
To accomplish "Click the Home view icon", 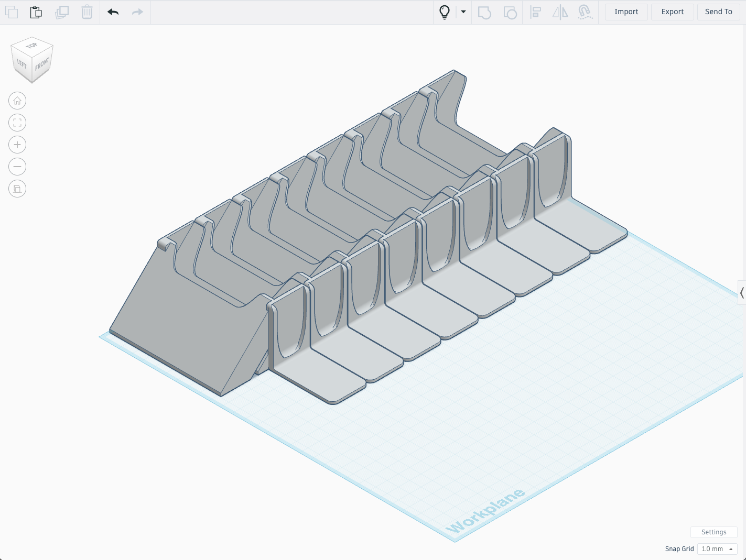I will point(17,101).
